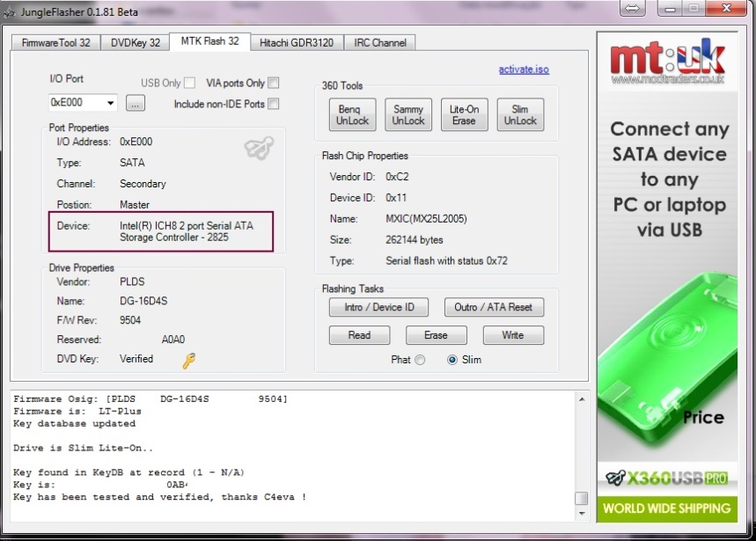Click the Outro / ATA Reset button
756x541 pixels.
point(494,307)
